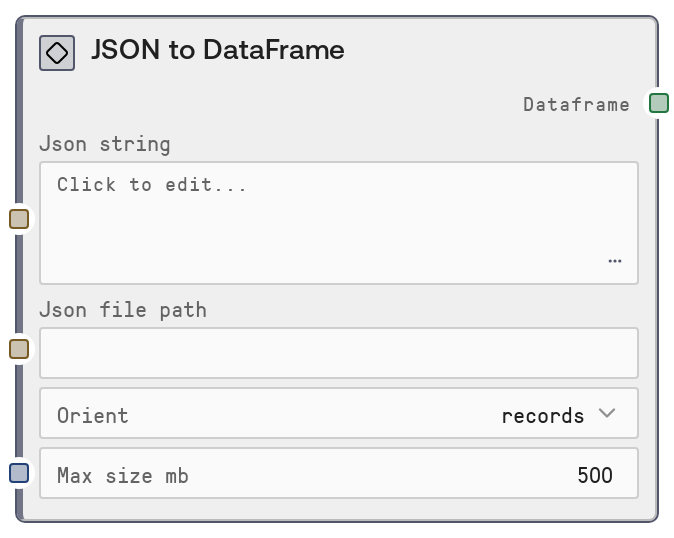This screenshot has width=674, height=538.
Task: Click the green Dataframe output port
Action: [658, 103]
